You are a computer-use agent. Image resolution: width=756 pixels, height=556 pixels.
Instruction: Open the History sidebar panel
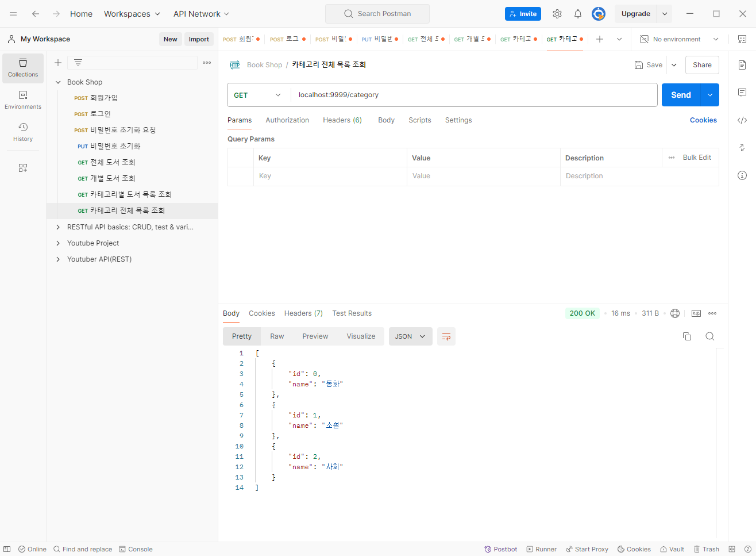click(x=23, y=132)
